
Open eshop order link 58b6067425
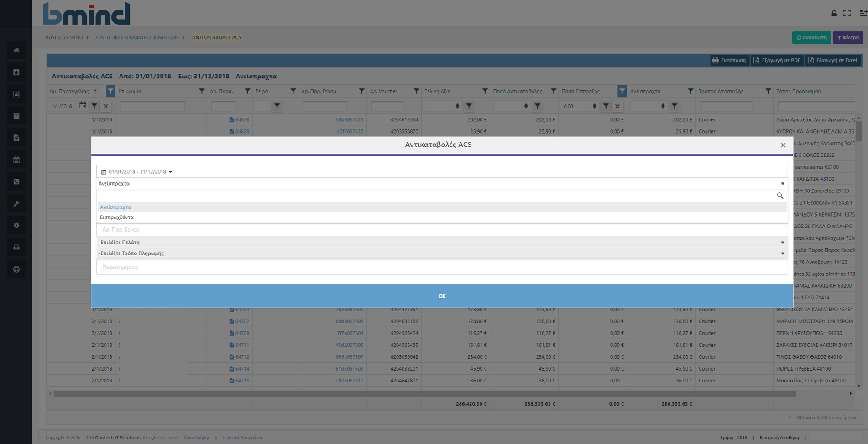pos(350,120)
